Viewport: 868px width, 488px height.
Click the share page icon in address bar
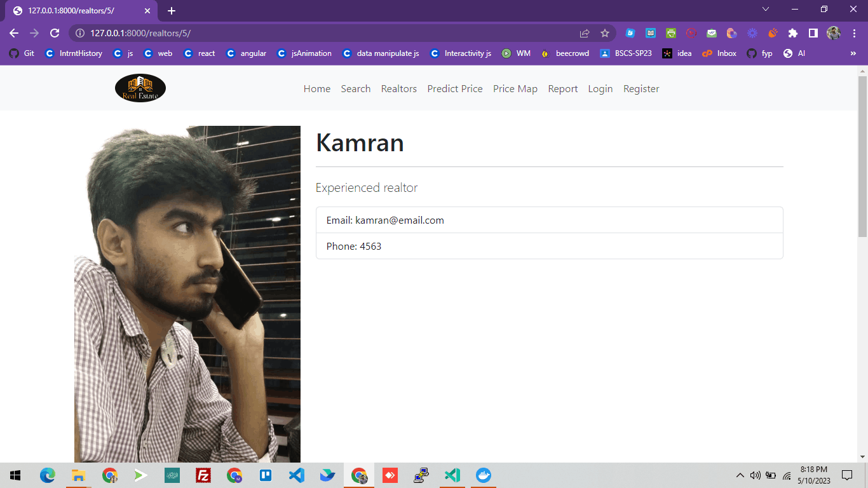tap(585, 33)
